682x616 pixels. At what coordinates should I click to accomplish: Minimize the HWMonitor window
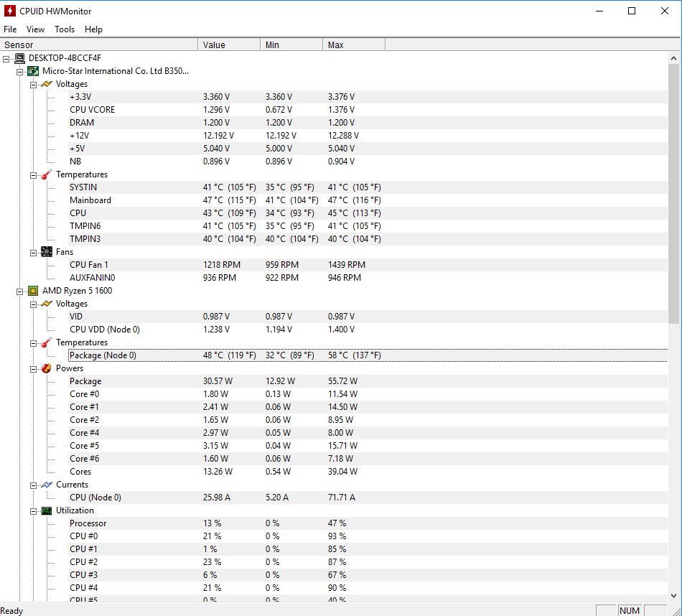point(599,11)
